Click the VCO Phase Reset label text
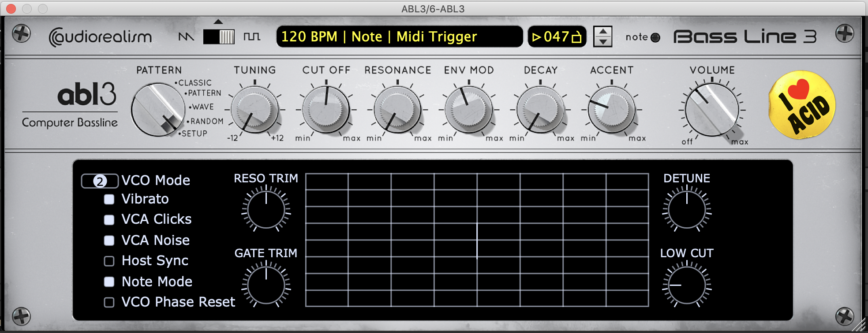 pyautogui.click(x=178, y=302)
